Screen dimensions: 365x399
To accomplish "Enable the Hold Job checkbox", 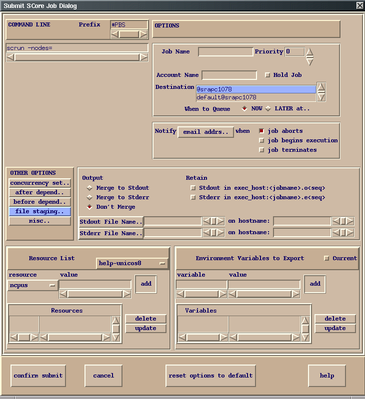I will 267,75.
